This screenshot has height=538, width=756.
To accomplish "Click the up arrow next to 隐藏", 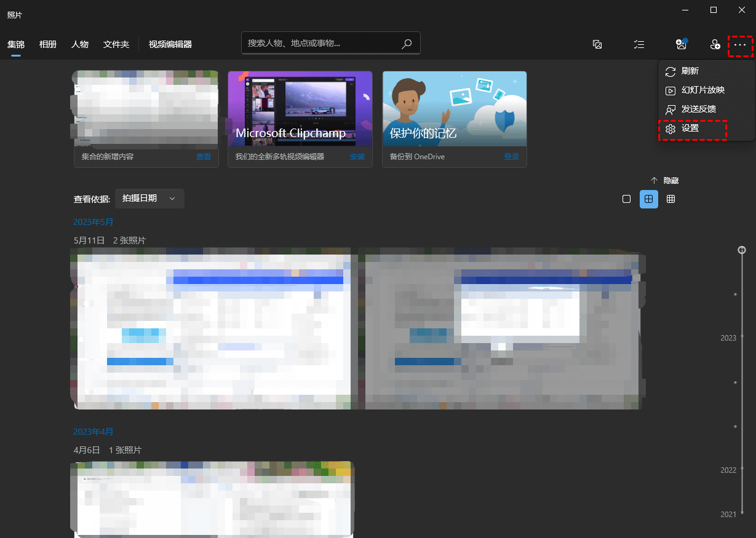I will click(x=655, y=181).
